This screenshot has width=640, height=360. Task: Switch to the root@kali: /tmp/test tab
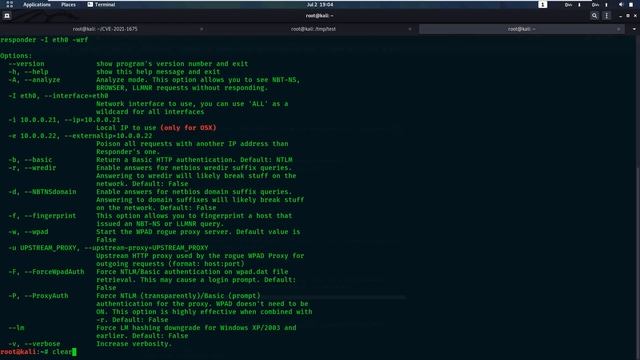(313, 29)
